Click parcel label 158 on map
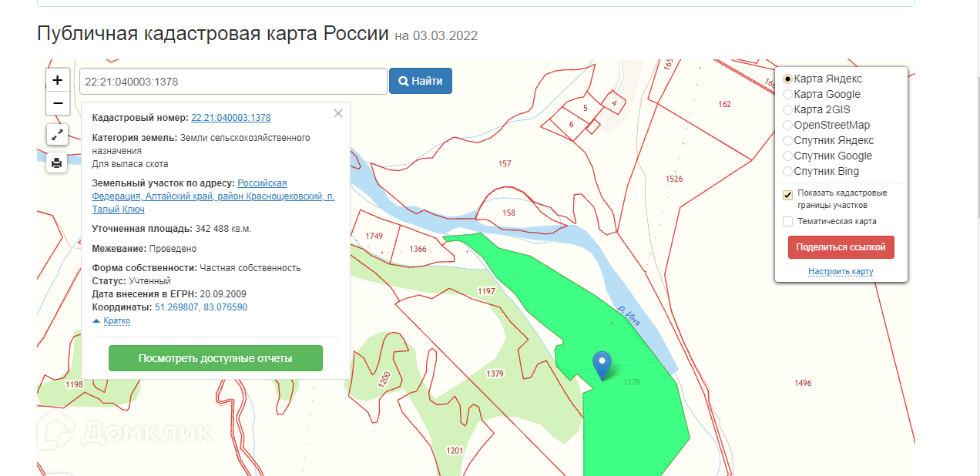The image size is (980, 476). tap(508, 213)
